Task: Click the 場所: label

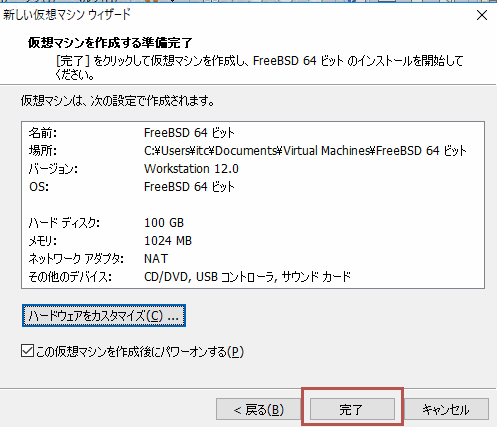Action: (43, 151)
